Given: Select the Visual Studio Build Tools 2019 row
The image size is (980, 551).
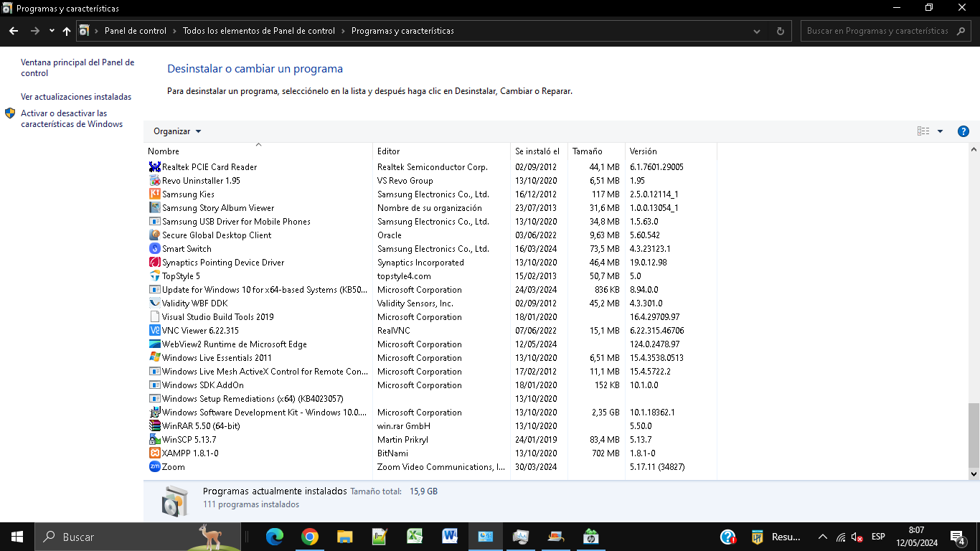Looking at the screenshot, I should 432,317.
